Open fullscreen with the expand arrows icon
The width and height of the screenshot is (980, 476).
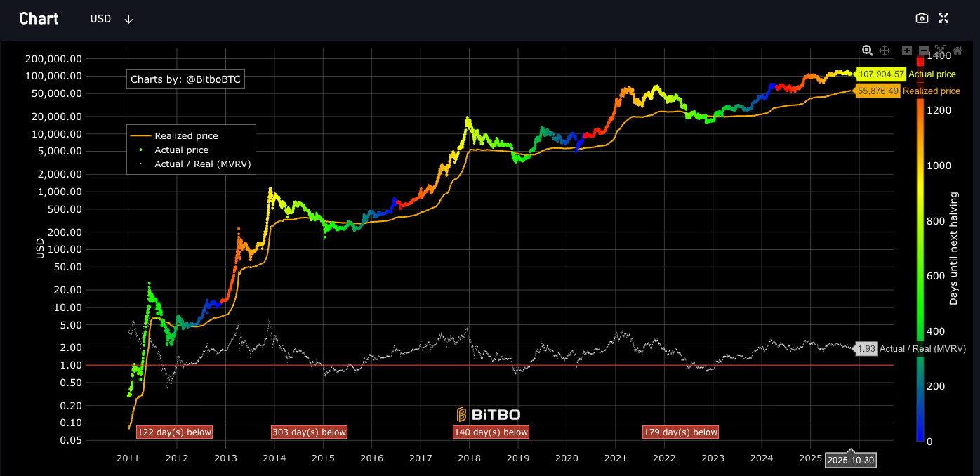pos(944,18)
